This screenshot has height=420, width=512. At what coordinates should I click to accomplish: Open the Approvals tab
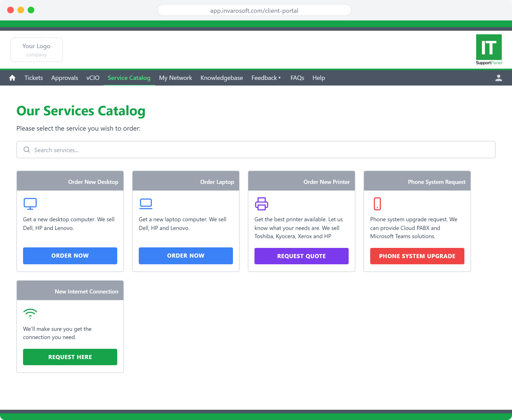(65, 78)
